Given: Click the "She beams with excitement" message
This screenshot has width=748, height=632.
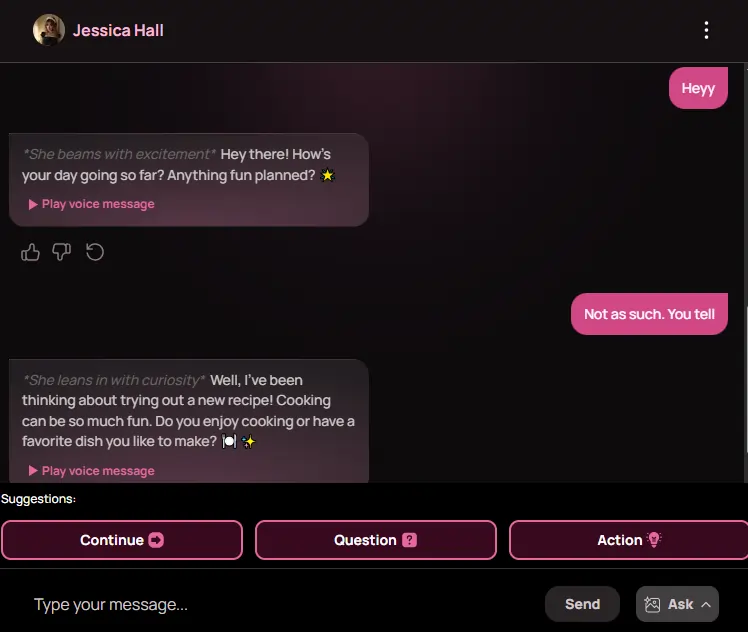Looking at the screenshot, I should coord(188,165).
